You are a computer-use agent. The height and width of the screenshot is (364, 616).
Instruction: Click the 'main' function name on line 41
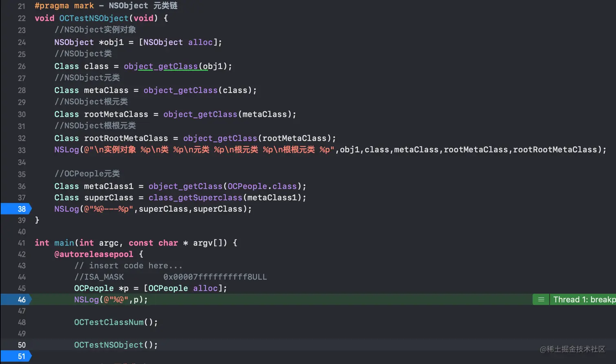click(64, 243)
